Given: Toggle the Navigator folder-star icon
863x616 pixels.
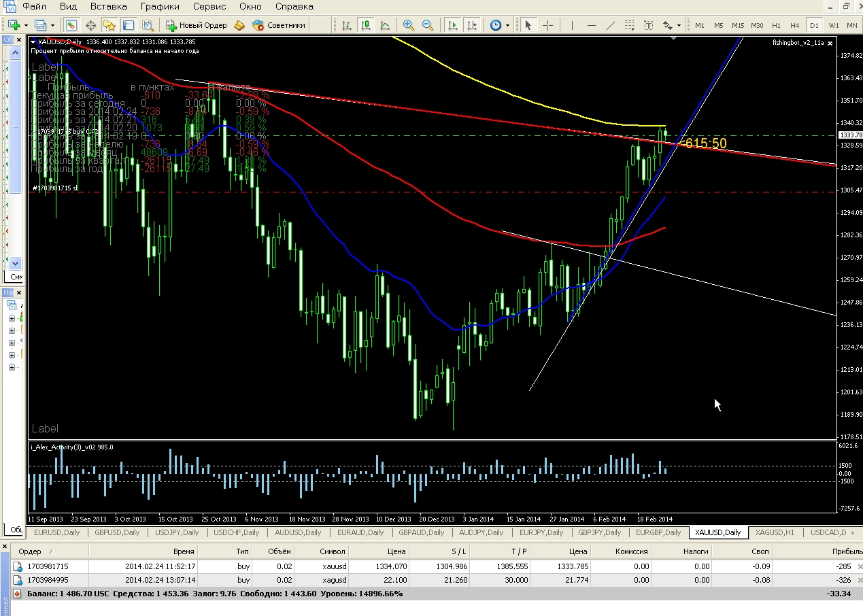Looking at the screenshot, I should 109,25.
